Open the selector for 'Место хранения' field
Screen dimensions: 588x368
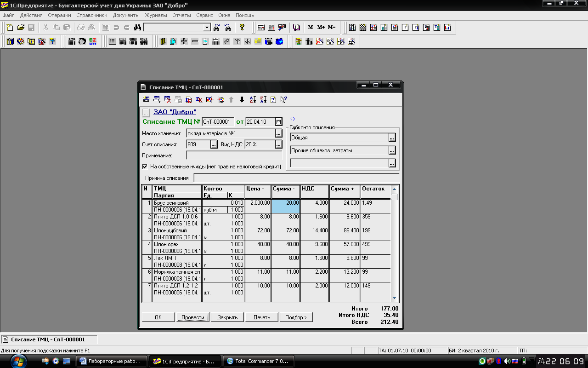coord(278,133)
